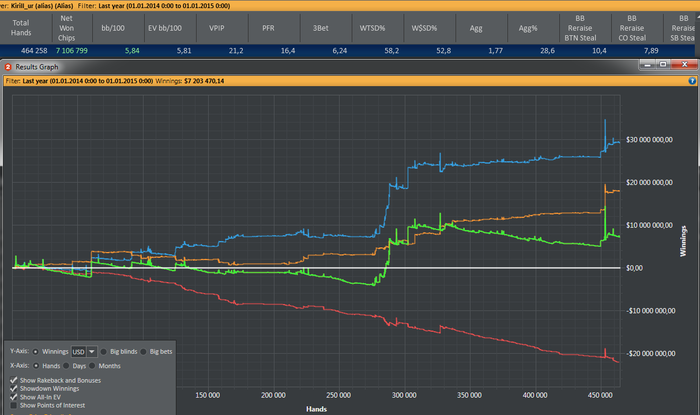Open the USD currency dropdown
This screenshot has height=415, width=700.
[x=92, y=352]
